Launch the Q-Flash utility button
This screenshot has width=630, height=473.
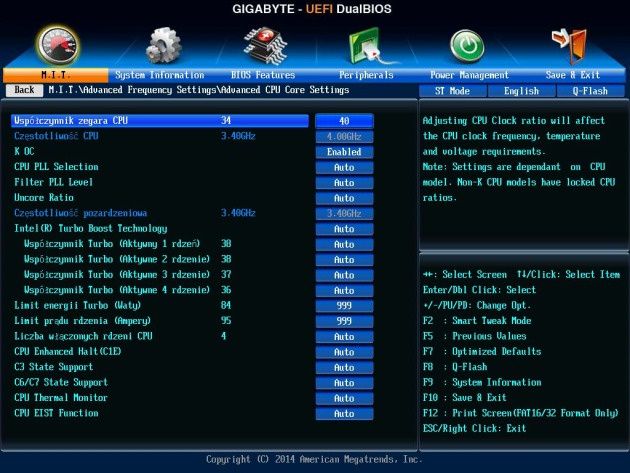(x=590, y=91)
